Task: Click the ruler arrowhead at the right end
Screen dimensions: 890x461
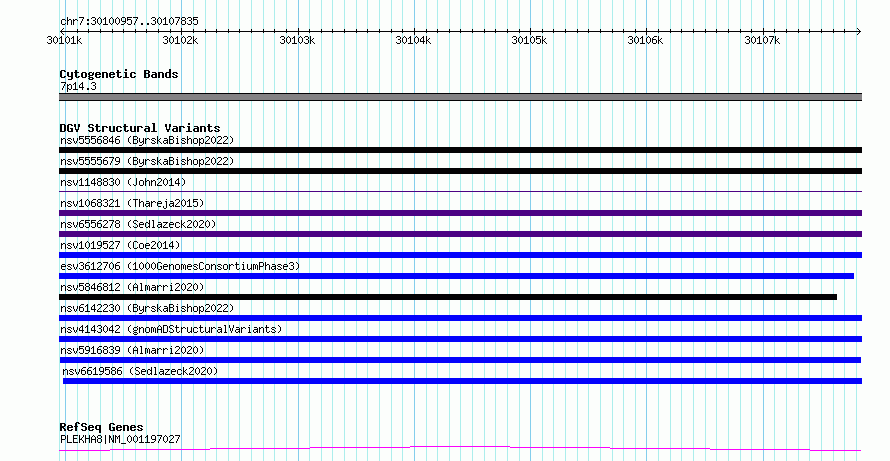Action: tap(859, 31)
